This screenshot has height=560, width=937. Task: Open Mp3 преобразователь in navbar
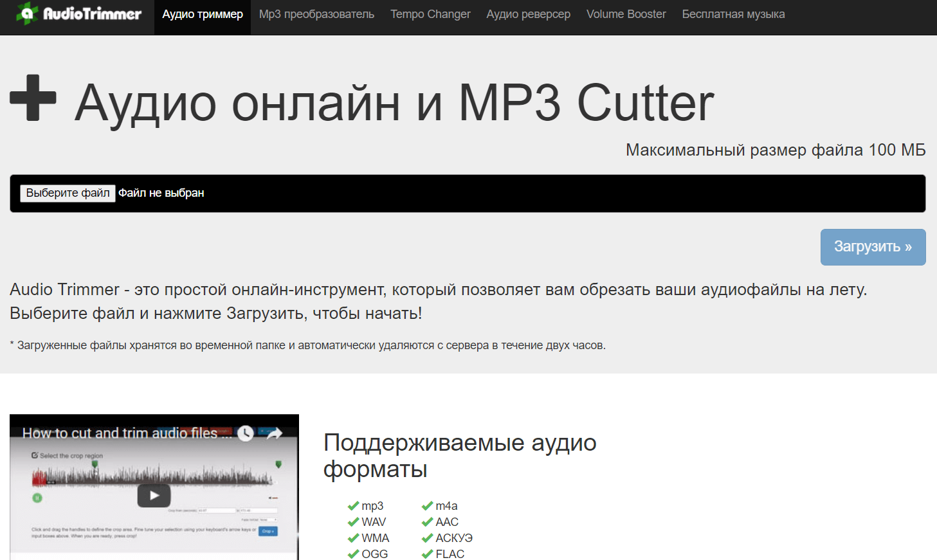coord(316,14)
